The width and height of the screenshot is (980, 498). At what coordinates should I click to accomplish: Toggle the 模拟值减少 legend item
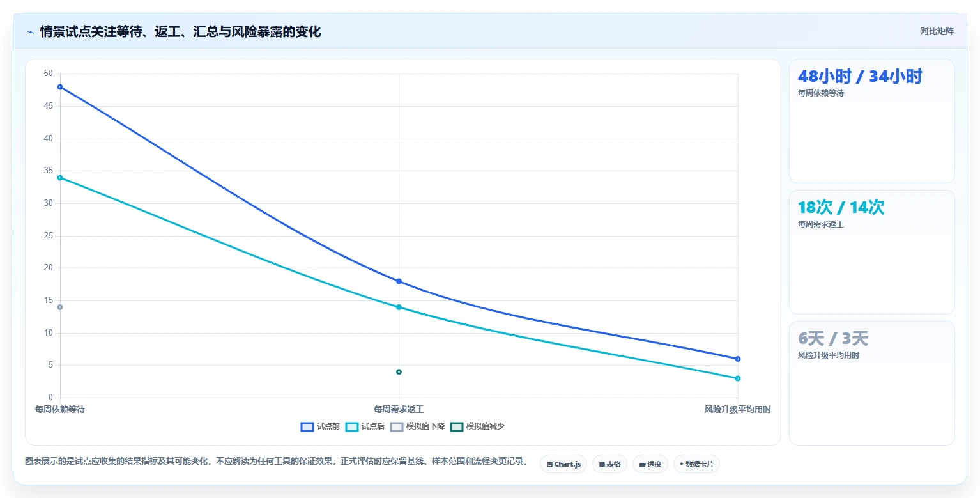pos(477,426)
